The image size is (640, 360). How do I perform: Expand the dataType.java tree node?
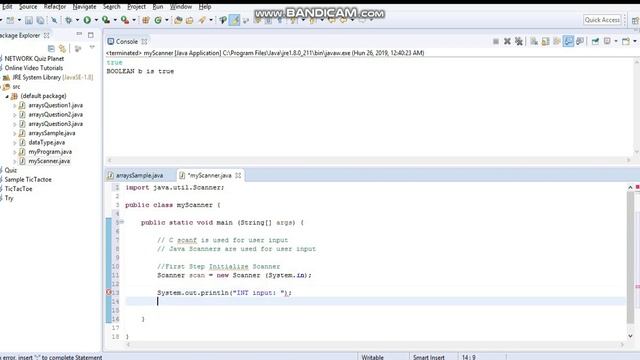click(15, 143)
